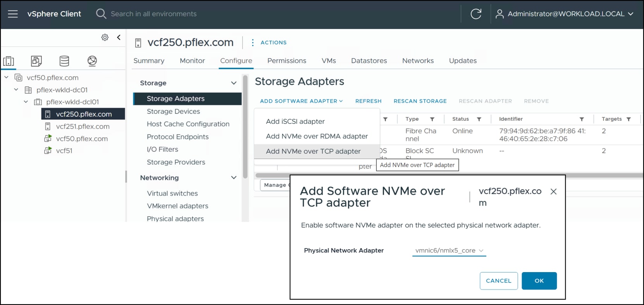Switch to Hosts and Clusters inventory view
This screenshot has width=644, height=305.
pyautogui.click(x=9, y=61)
